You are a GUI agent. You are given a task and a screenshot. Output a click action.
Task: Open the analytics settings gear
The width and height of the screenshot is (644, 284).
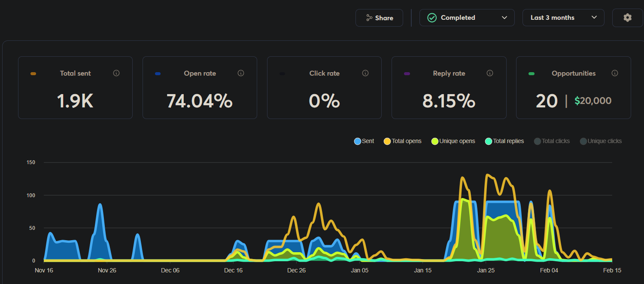pyautogui.click(x=627, y=18)
